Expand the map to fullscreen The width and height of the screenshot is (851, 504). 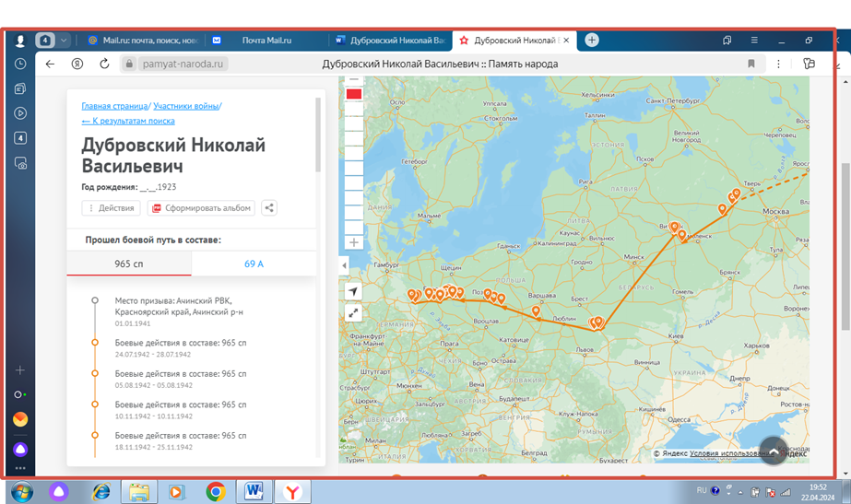point(353,313)
